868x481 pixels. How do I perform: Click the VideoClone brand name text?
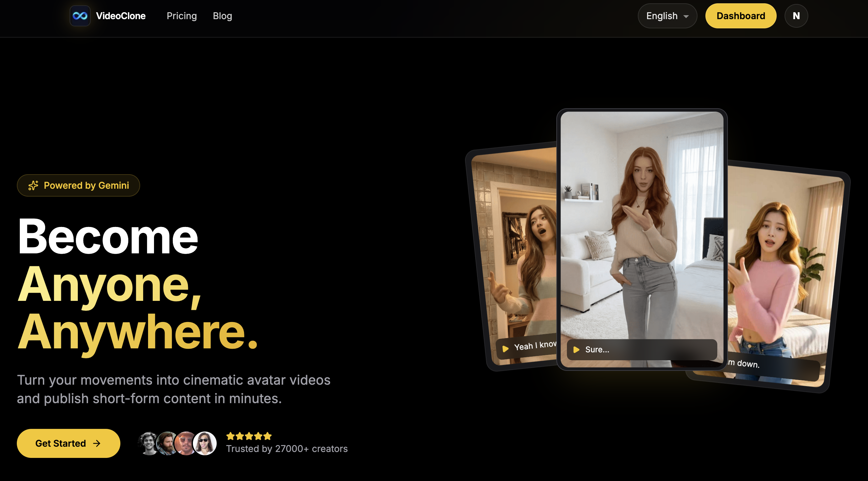pos(121,16)
